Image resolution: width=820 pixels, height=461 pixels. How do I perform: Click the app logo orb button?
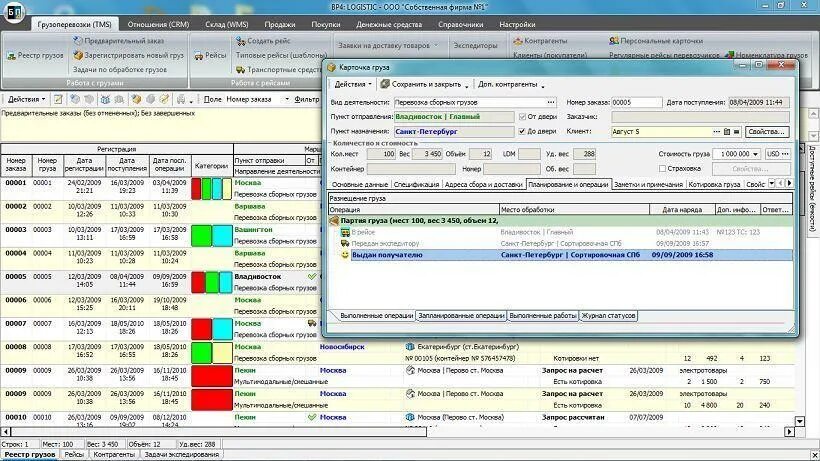[14, 13]
